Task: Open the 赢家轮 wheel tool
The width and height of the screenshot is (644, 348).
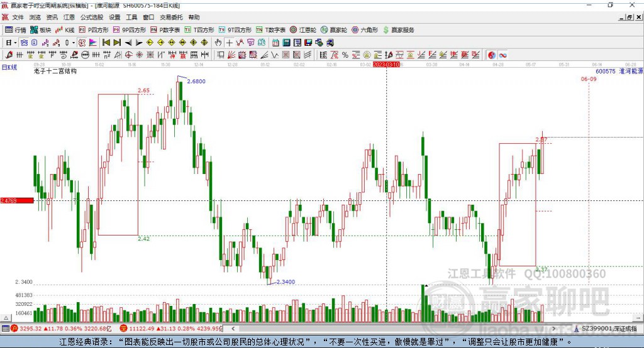Action: click(x=334, y=30)
